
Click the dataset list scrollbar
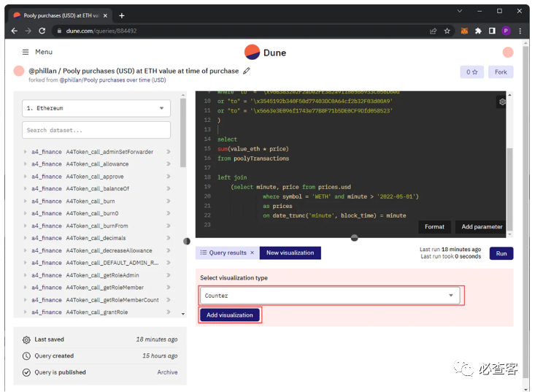pyautogui.click(x=183, y=133)
